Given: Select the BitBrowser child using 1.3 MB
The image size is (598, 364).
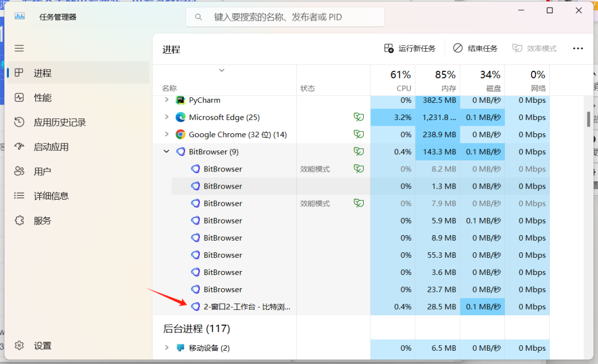Looking at the screenshot, I should (360, 186).
